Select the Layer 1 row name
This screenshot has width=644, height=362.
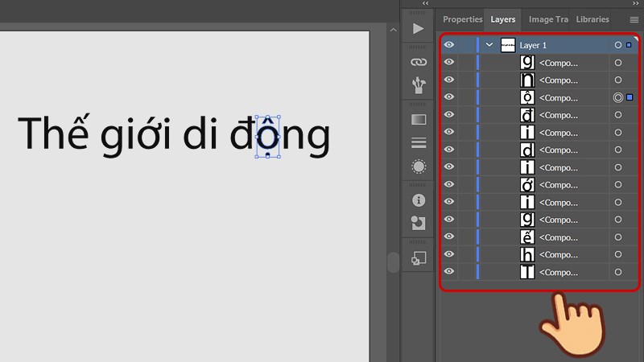533,45
